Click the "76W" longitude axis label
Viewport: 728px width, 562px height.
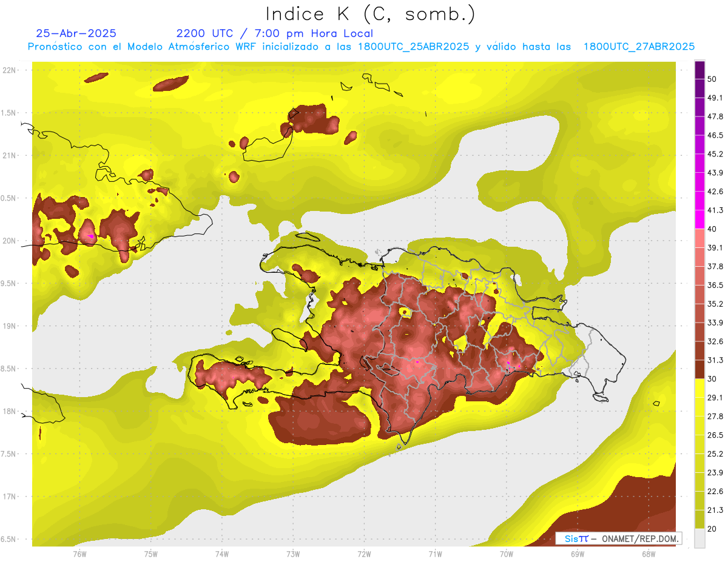[79, 554]
